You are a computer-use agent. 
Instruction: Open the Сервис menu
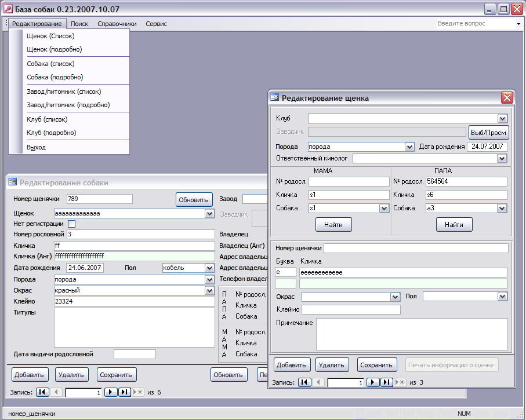point(157,24)
